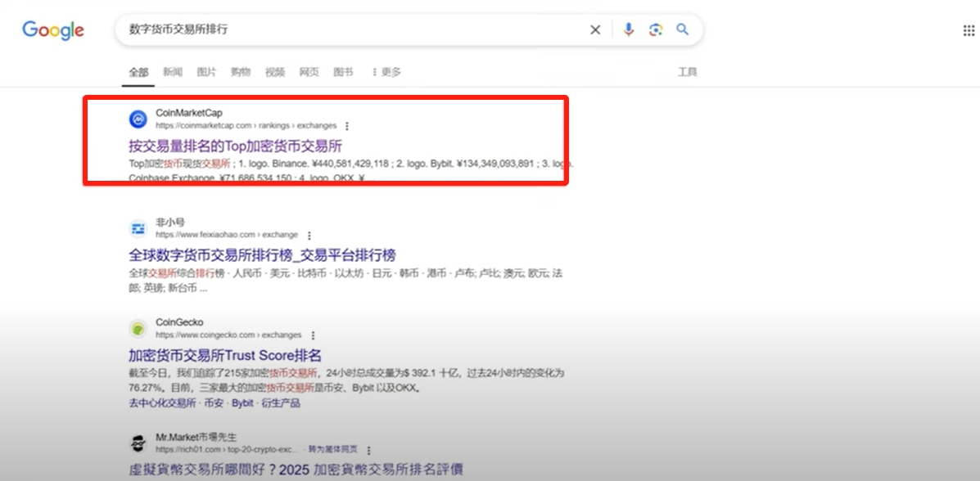Image resolution: width=980 pixels, height=481 pixels.
Task: Click the 非小号 site name
Action: tap(170, 223)
